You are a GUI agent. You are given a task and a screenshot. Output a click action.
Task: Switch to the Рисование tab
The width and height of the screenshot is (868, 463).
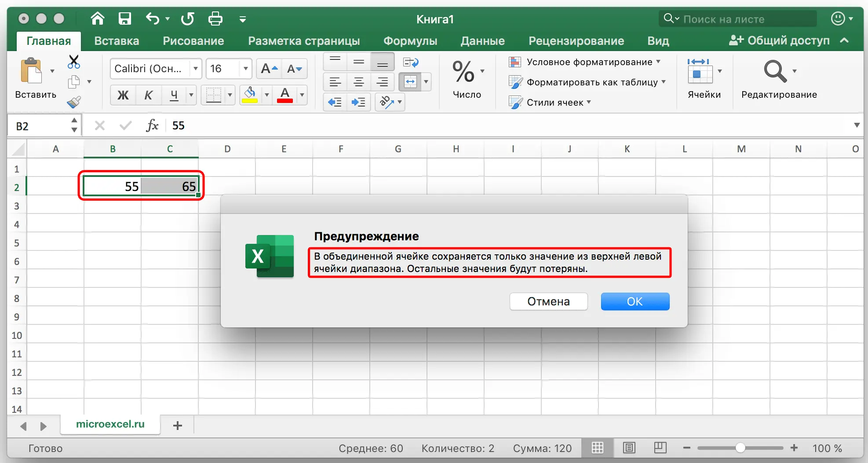pos(193,41)
